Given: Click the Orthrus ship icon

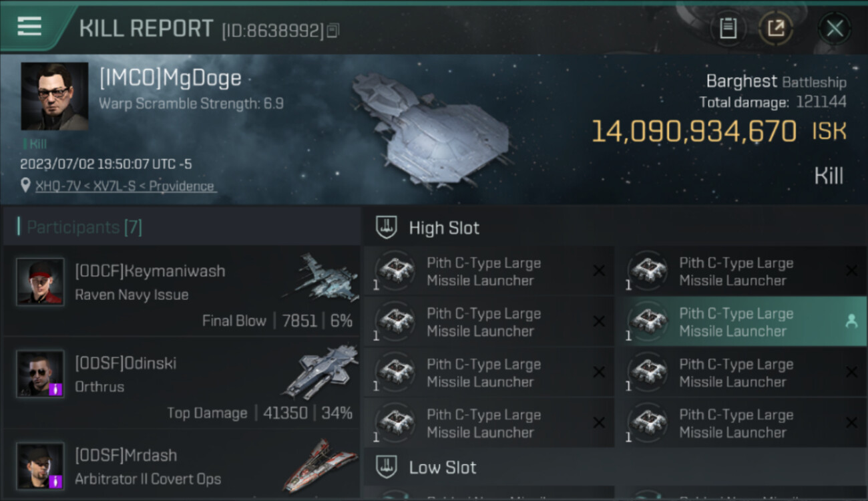Looking at the screenshot, I should 320,371.
